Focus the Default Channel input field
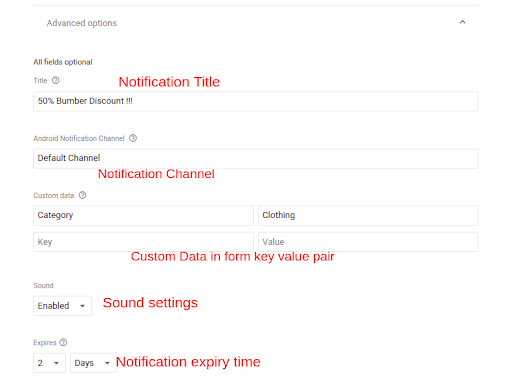The width and height of the screenshot is (512, 379). 255,158
